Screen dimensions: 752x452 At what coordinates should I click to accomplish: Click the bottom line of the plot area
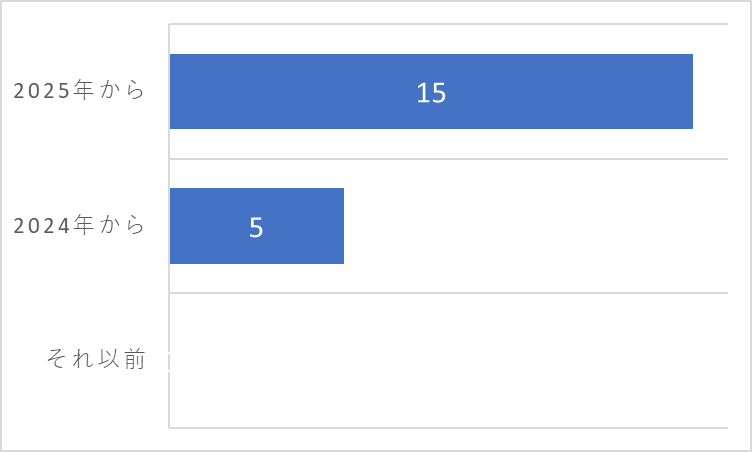pyautogui.click(x=448, y=428)
